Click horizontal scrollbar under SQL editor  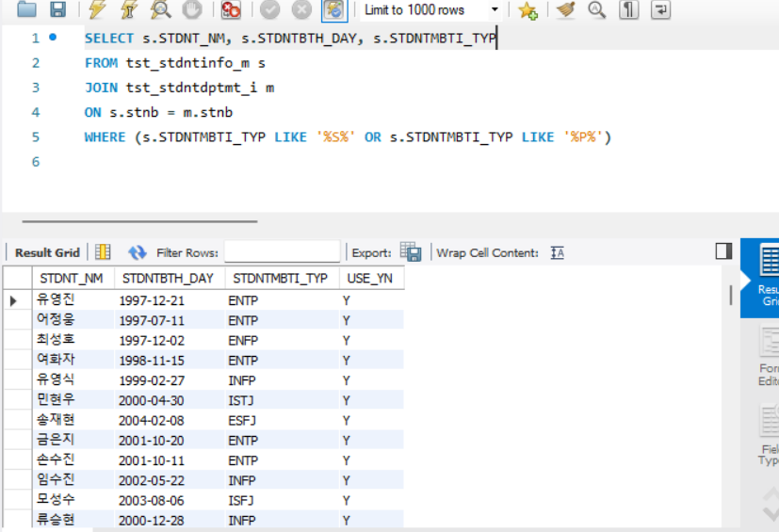139,221
